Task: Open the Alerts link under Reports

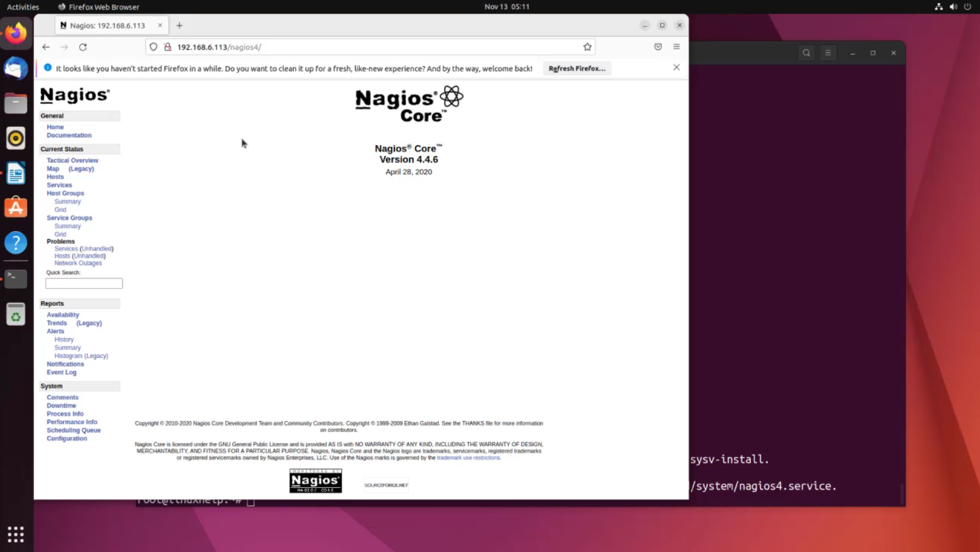Action: tap(56, 332)
